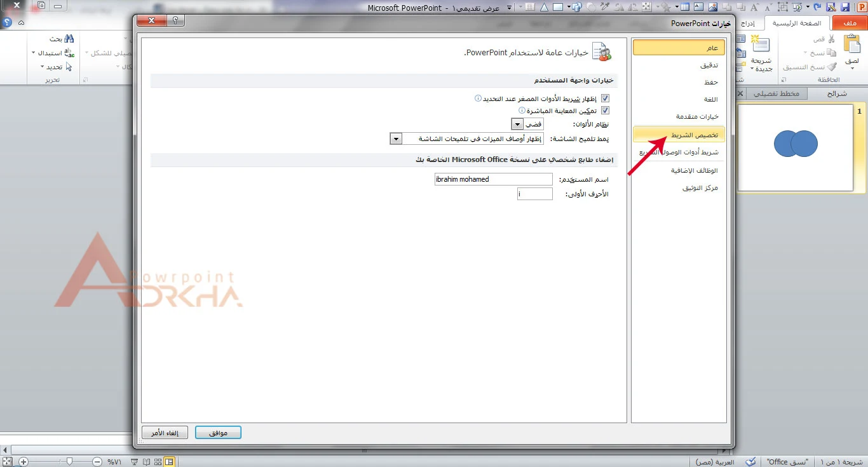Click the PowerPoint help icon below the window controls

pos(8,22)
